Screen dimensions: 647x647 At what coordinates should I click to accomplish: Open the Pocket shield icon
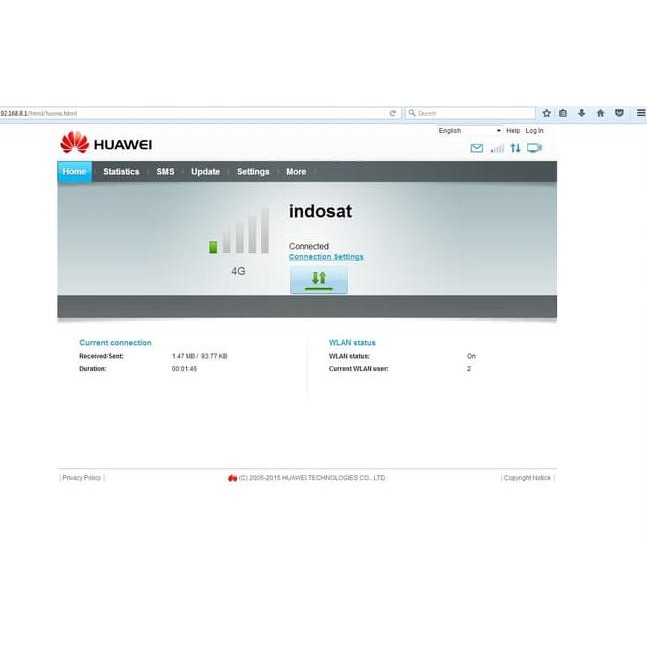click(x=619, y=114)
